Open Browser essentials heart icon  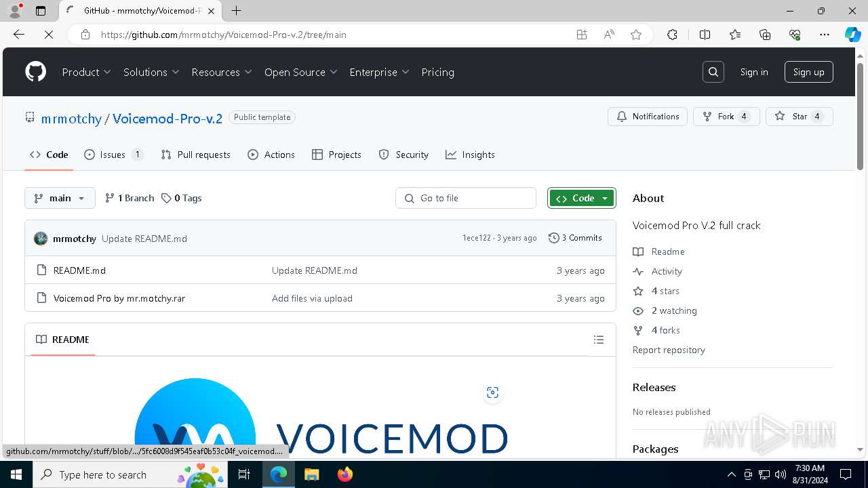click(x=795, y=35)
